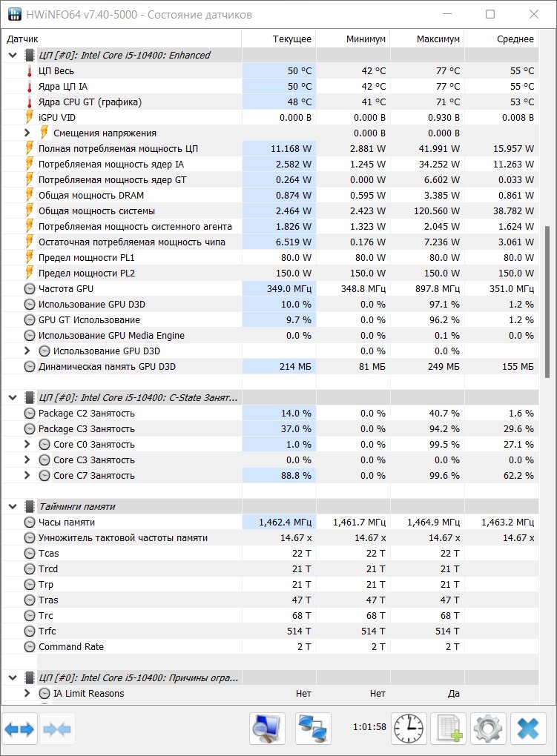Click the 120.560 W maximum value
557x756 pixels.
click(437, 210)
